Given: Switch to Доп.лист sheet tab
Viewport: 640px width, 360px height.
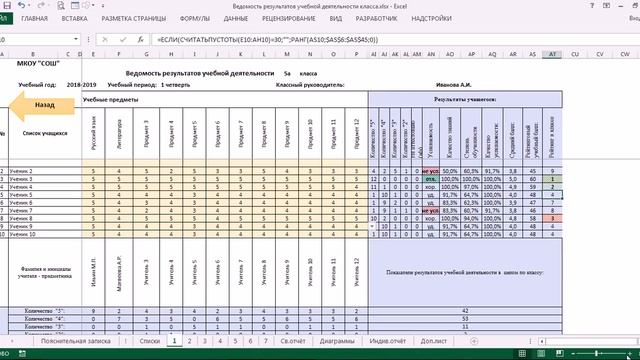Looking at the screenshot, I should (x=433, y=341).
